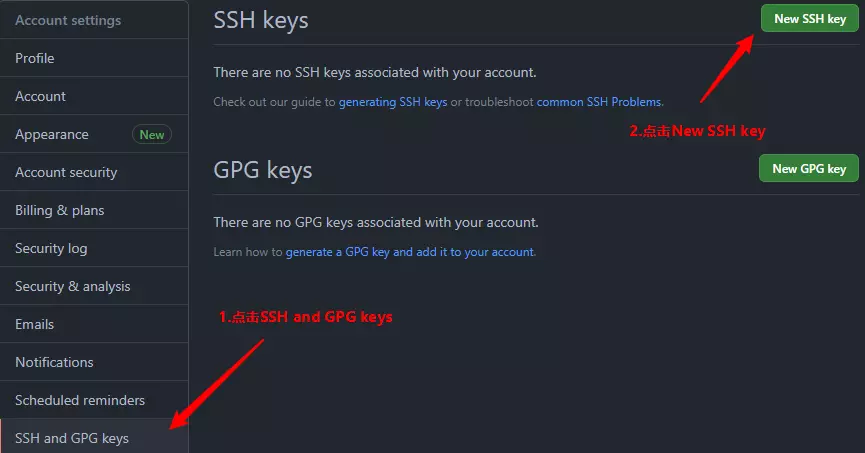Open Scheduled reminders
This screenshot has width=865, height=453.
click(80, 400)
